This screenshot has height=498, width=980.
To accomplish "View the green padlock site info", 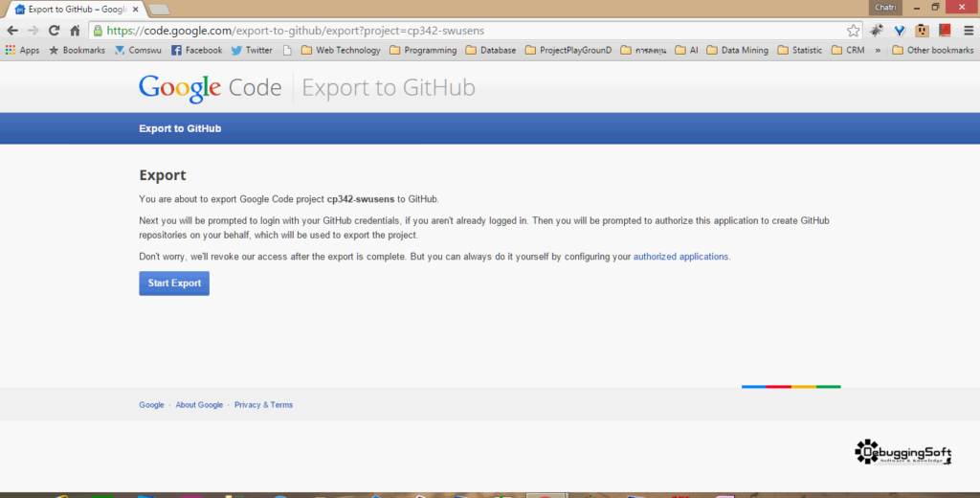I will click(98, 31).
